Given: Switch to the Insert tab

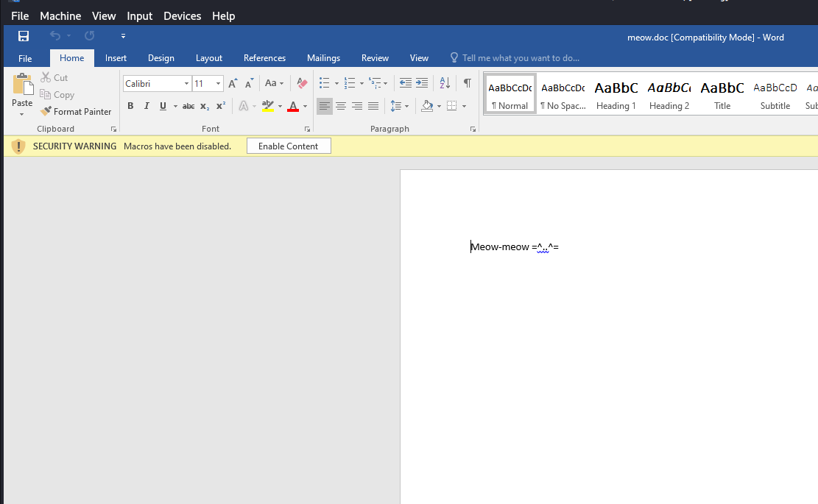Looking at the screenshot, I should tap(116, 58).
